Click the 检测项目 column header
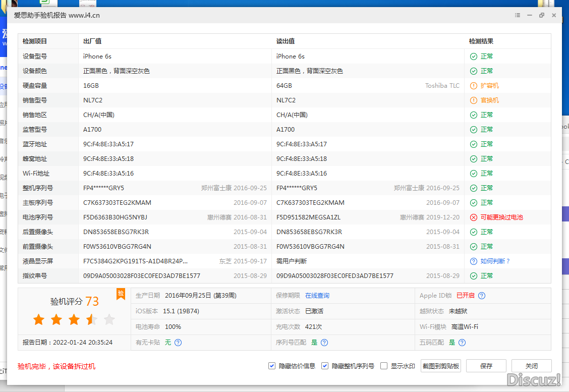 click(35, 41)
